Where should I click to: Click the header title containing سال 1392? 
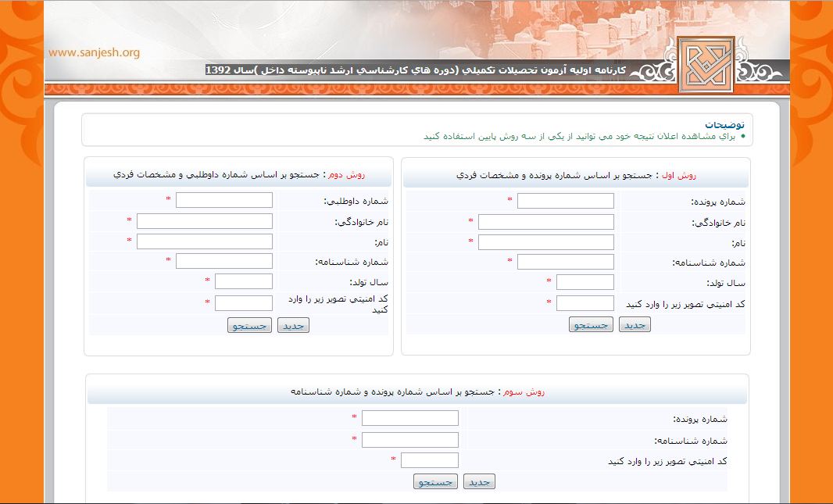pyautogui.click(x=416, y=70)
